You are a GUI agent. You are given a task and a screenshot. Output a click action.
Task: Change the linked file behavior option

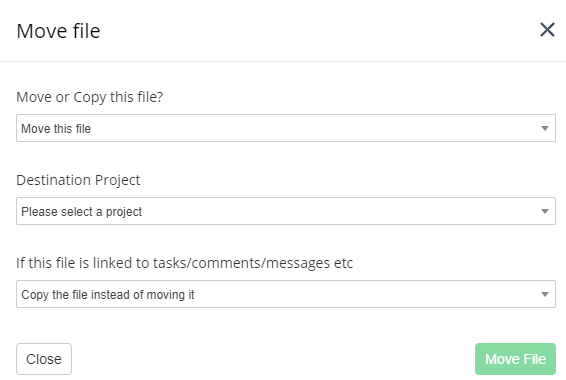(x=286, y=294)
